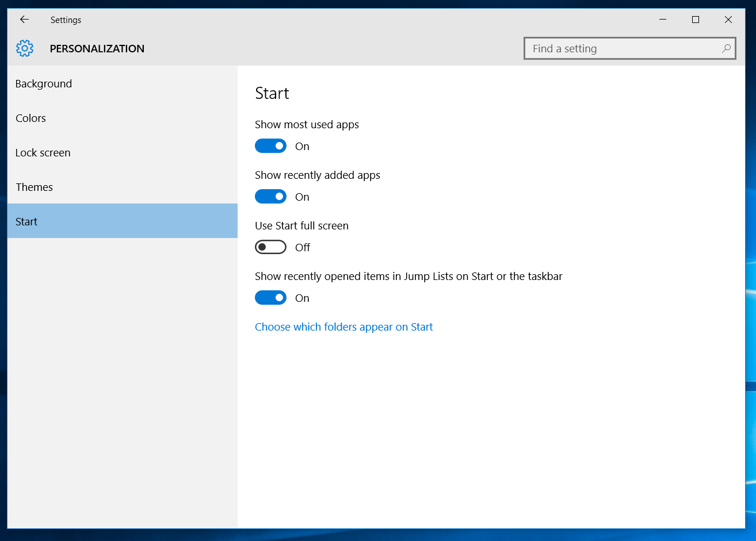
Task: Click the magnifier icon in search box
Action: pos(726,49)
